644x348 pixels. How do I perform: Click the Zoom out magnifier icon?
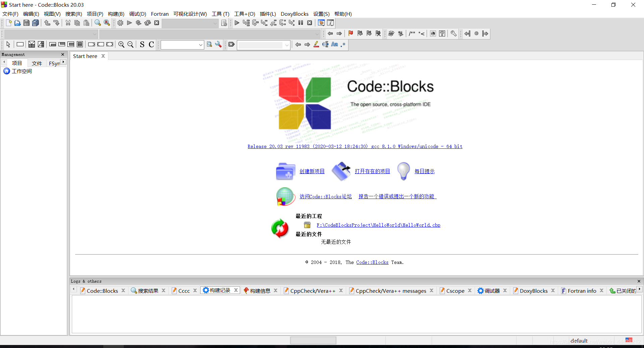click(130, 44)
